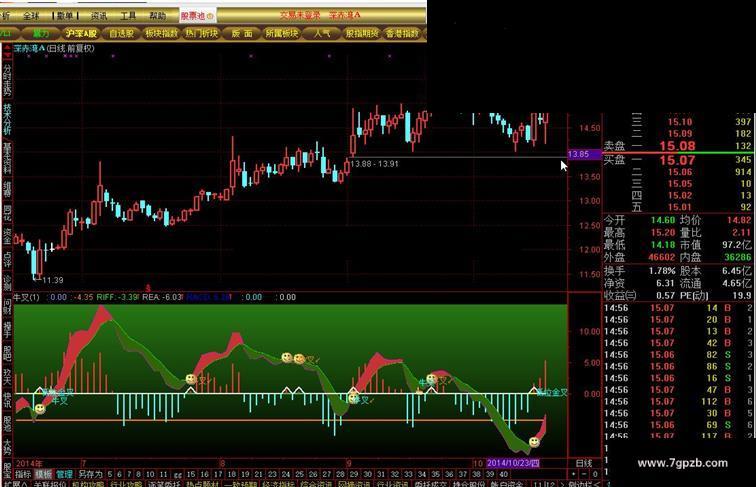Image resolution: width=756 pixels, height=487 pixels.
Task: Click the red up arrow beside stock name
Action: pyautogui.click(x=7, y=50)
